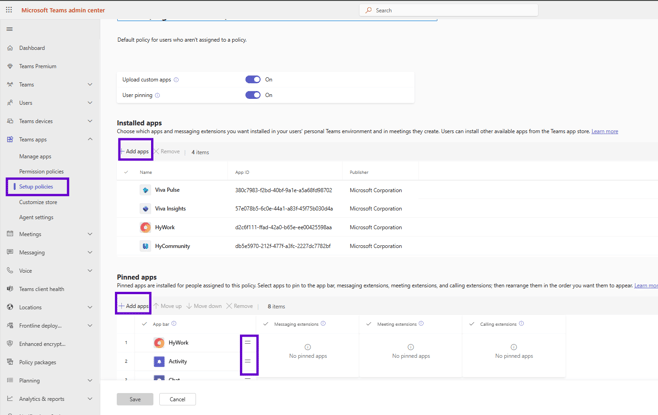
Task: Disable the User pinning toggle
Action: 253,95
